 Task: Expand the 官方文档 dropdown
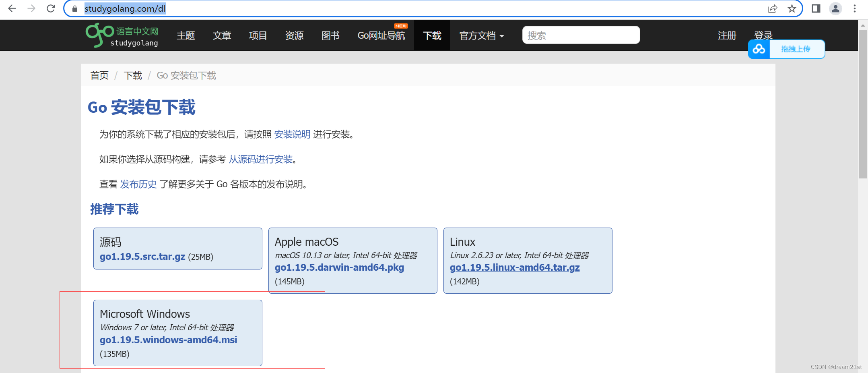pyautogui.click(x=482, y=35)
